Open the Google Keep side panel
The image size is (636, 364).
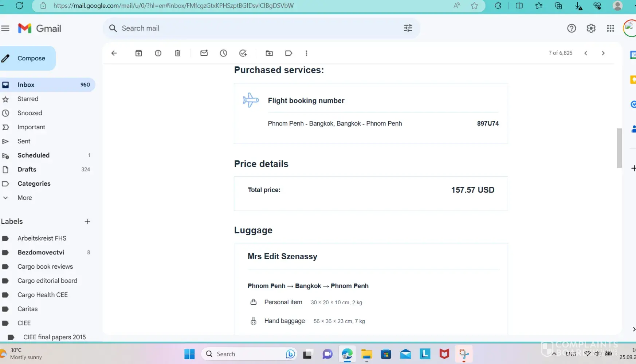(x=633, y=80)
